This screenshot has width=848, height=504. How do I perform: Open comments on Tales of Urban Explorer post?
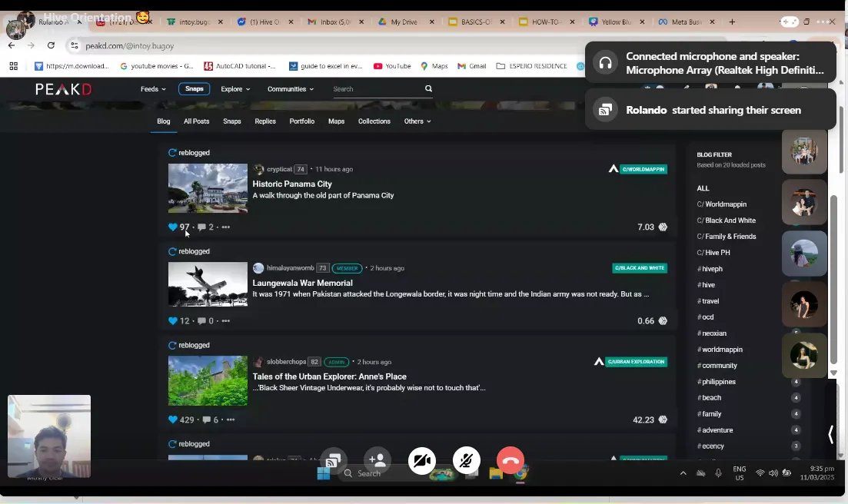tap(206, 419)
